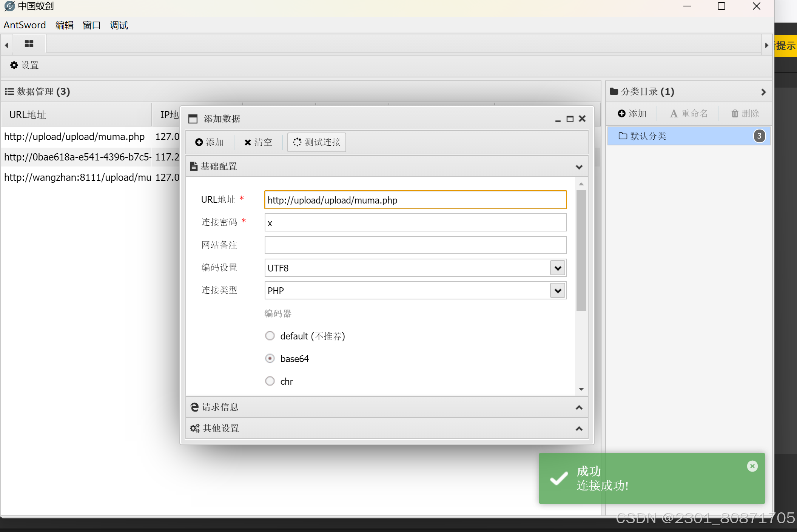The width and height of the screenshot is (797, 532).
Task: Open the 调试 menu
Action: [x=119, y=25]
